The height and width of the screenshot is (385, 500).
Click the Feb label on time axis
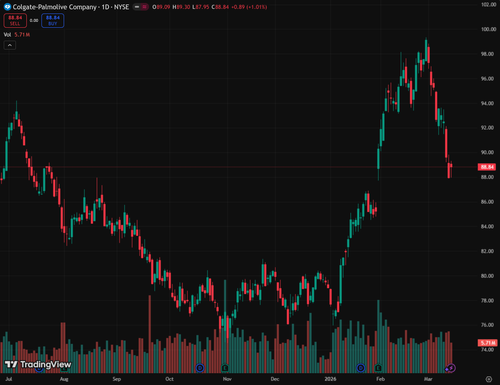point(380,379)
